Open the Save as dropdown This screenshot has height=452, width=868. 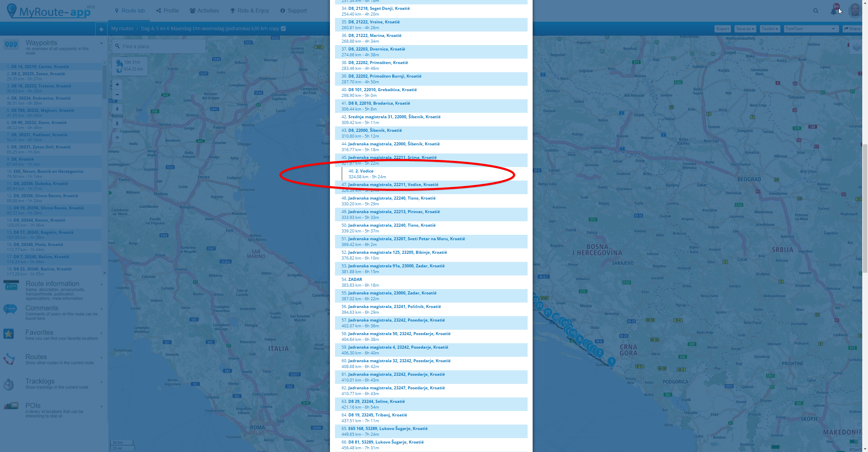click(x=745, y=29)
